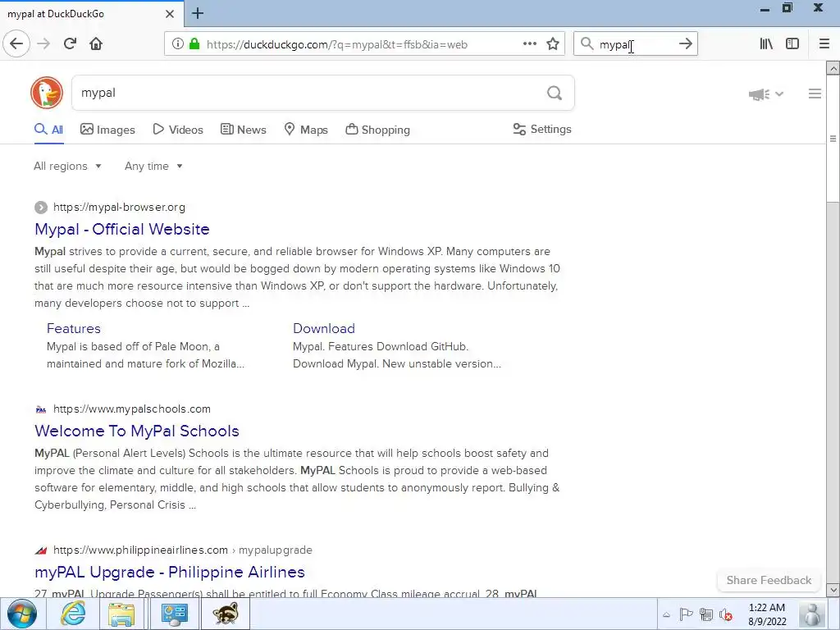Switch to the Images tab
The height and width of the screenshot is (630, 840).
tap(107, 130)
